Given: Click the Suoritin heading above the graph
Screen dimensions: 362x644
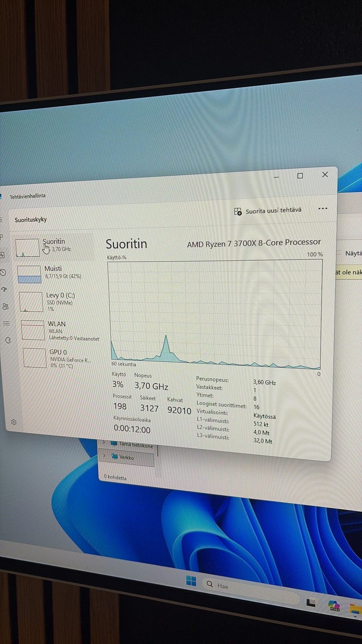Looking at the screenshot, I should pos(126,244).
